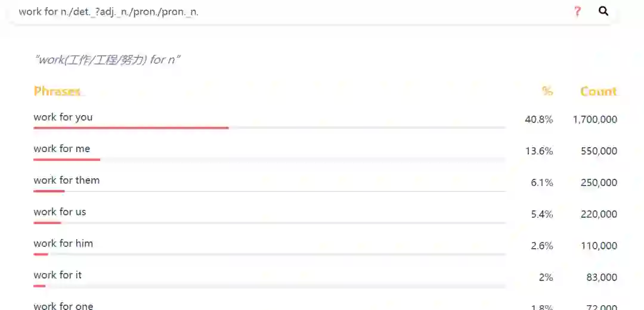The height and width of the screenshot is (310, 644).
Task: Click the "work(工作/工程/努力) for n" heading
Action: point(108,60)
